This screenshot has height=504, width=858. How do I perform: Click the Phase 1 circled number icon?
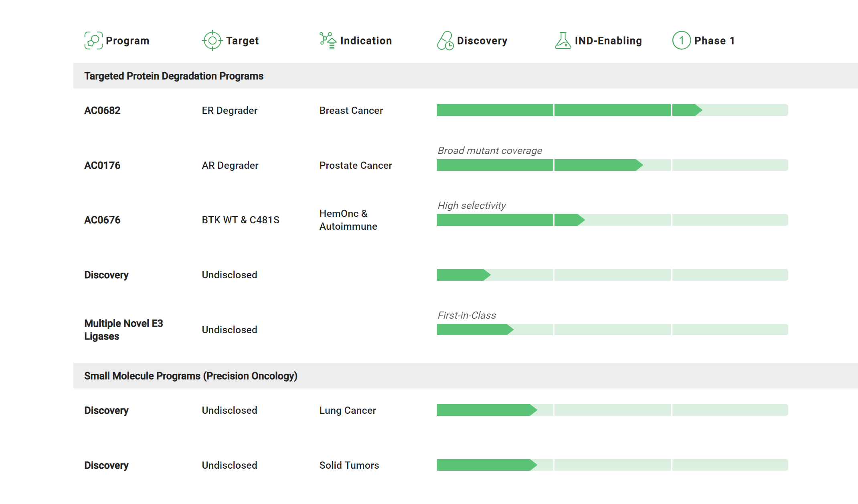click(x=681, y=40)
